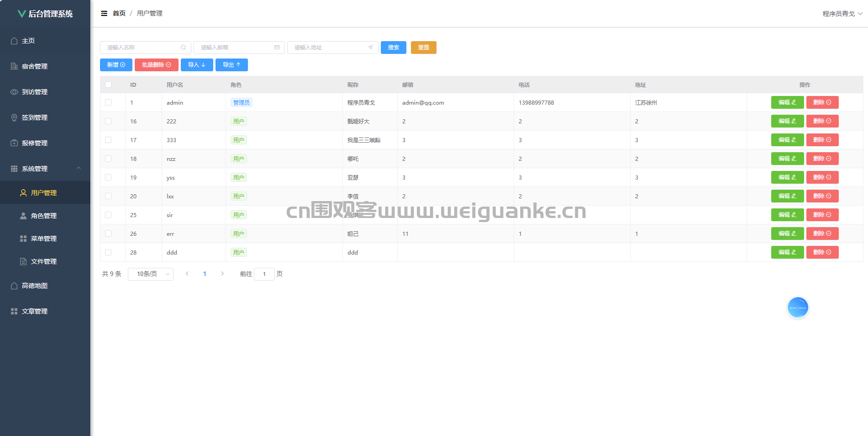
Task: Click the search magnifier icon in name field
Action: (x=183, y=48)
